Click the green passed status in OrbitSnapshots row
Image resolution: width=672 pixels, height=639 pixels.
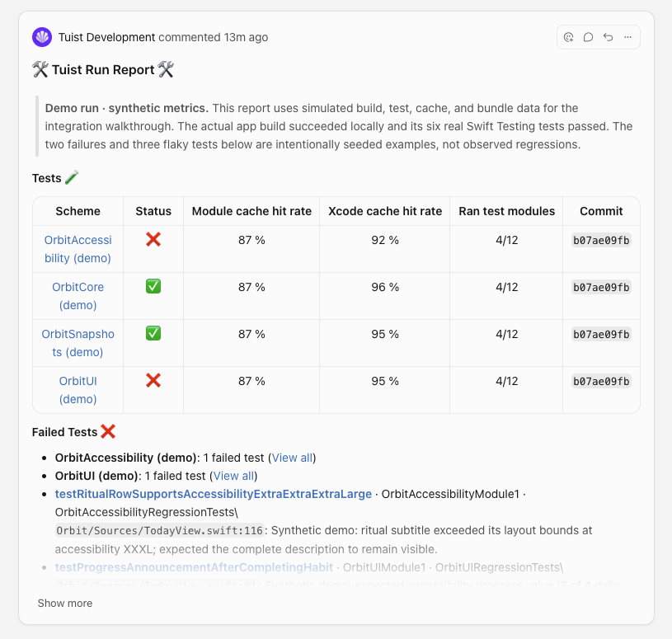[153, 333]
